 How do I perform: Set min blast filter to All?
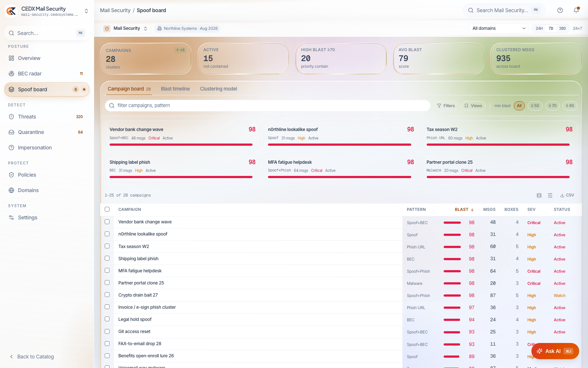[x=519, y=106]
